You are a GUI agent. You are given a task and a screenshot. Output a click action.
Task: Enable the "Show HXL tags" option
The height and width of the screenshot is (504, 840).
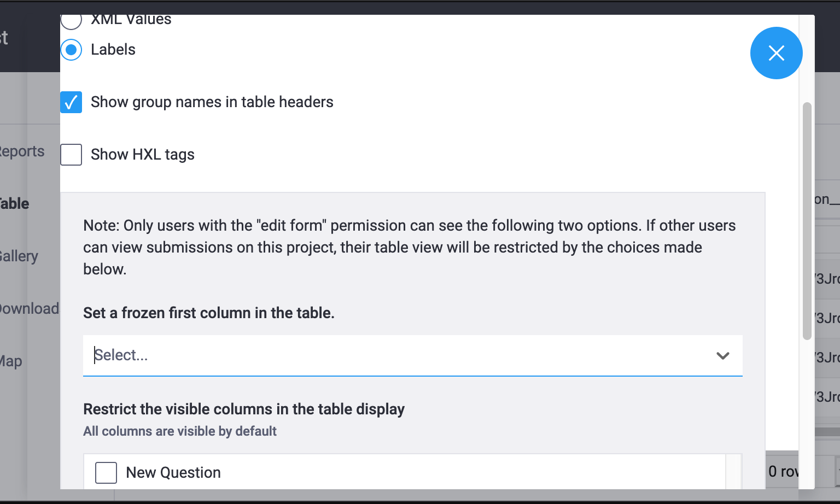(71, 154)
